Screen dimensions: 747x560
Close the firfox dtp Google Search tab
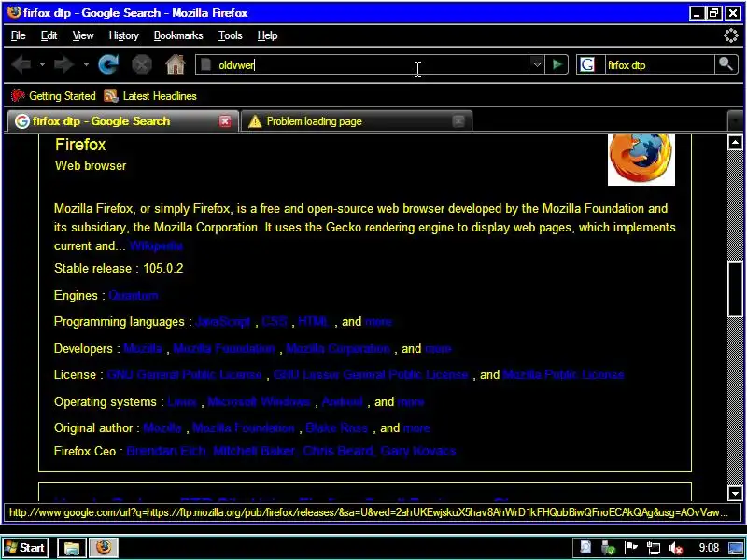coord(225,121)
